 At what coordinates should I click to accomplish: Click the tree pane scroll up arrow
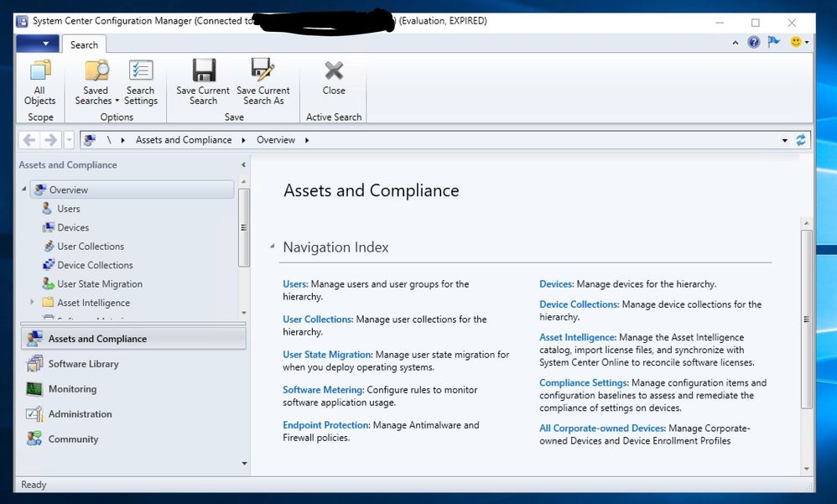click(243, 182)
